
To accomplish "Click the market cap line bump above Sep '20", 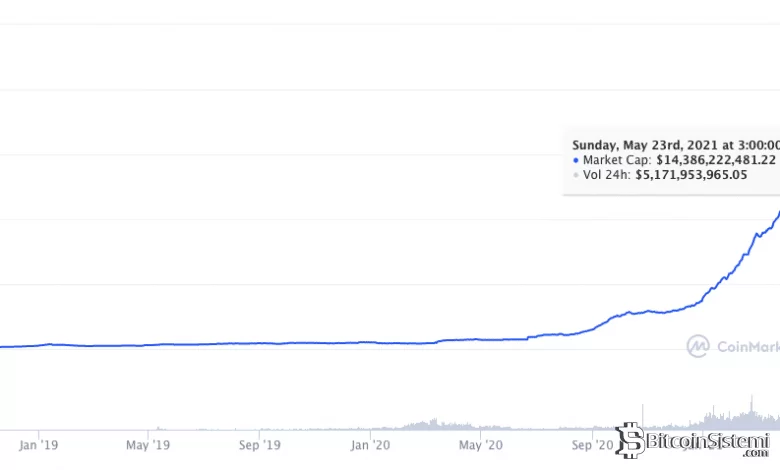I will (x=620, y=314).
